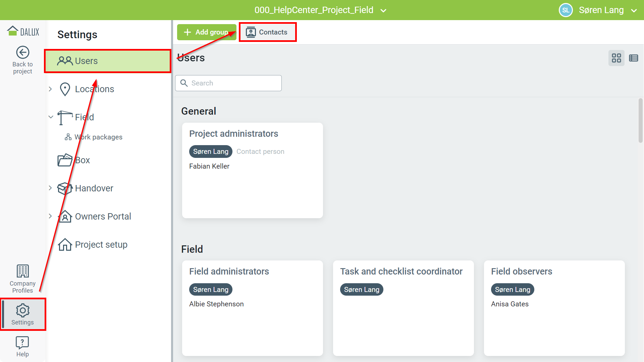Screen dimensions: 644x362
Task: Switch to grid card view
Action: (616, 58)
